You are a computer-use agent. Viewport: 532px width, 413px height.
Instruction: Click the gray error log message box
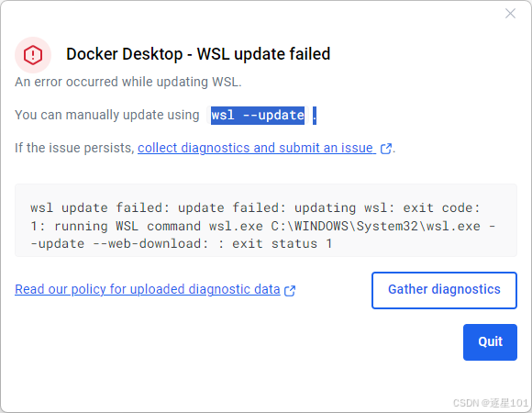[266, 220]
